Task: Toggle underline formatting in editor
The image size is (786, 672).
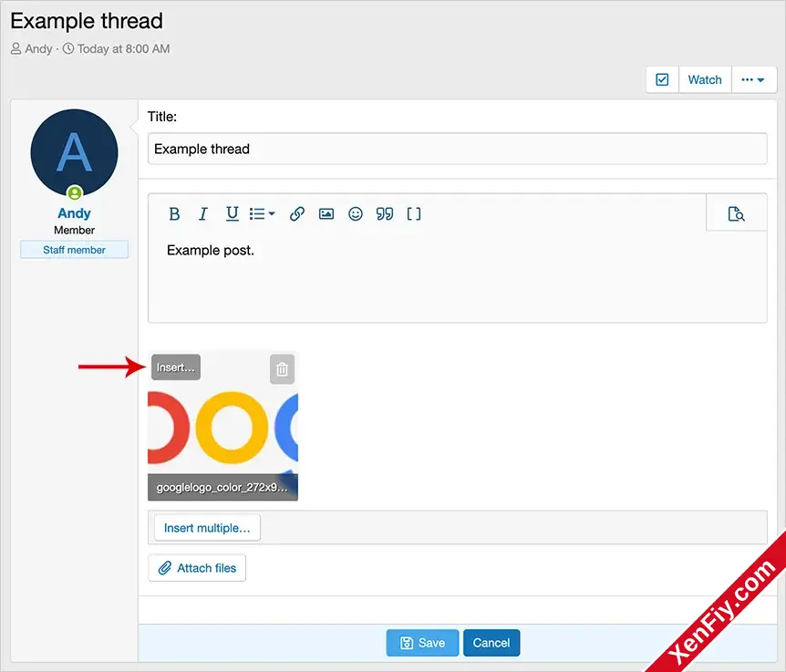Action: [x=233, y=214]
